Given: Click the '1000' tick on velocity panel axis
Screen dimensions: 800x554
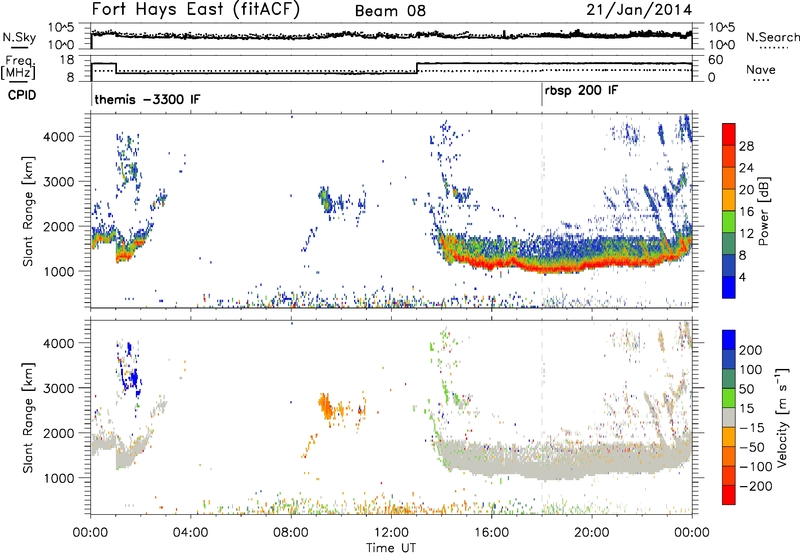Looking at the screenshot, I should coord(58,478).
